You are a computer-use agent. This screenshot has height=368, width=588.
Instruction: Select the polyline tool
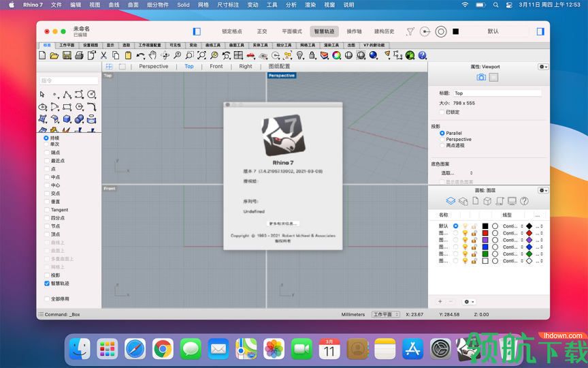pos(67,94)
